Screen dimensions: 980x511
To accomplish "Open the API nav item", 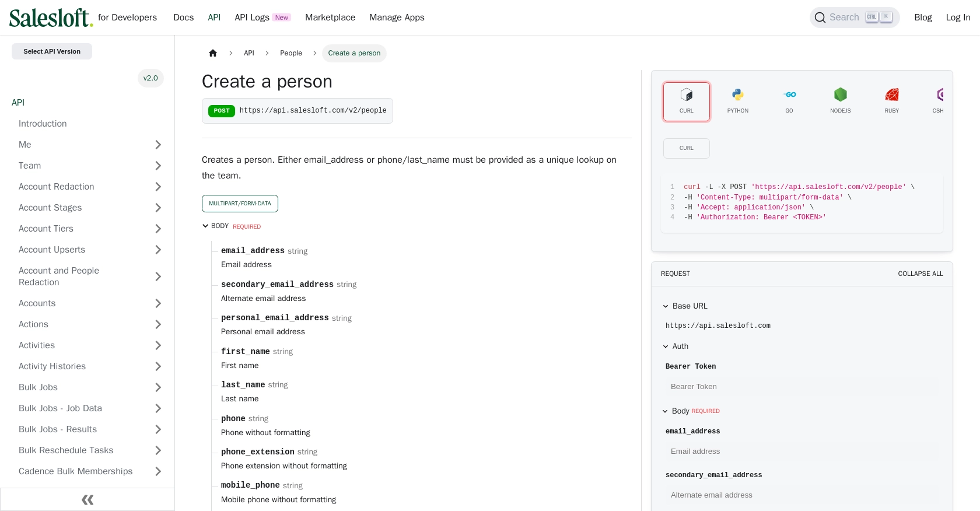I will click(214, 17).
